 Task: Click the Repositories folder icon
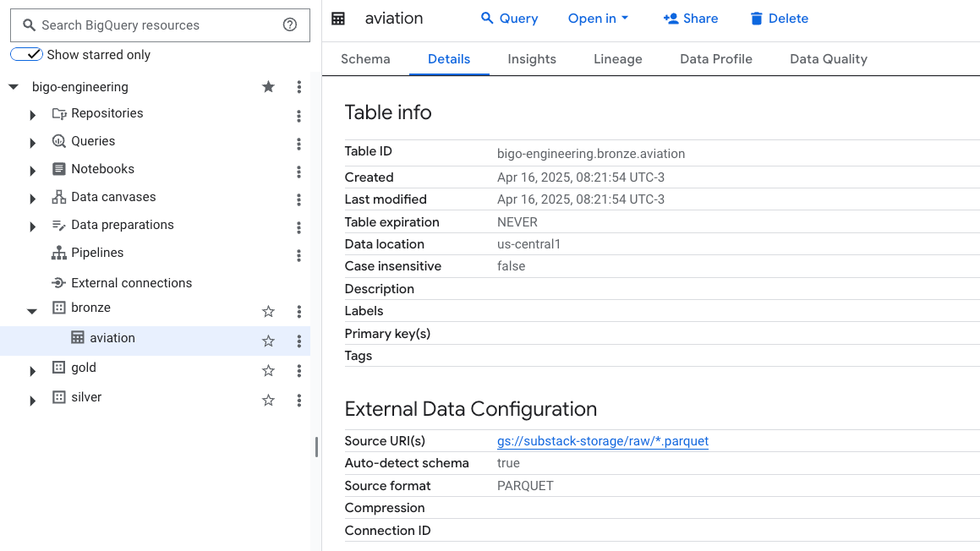tap(58, 114)
